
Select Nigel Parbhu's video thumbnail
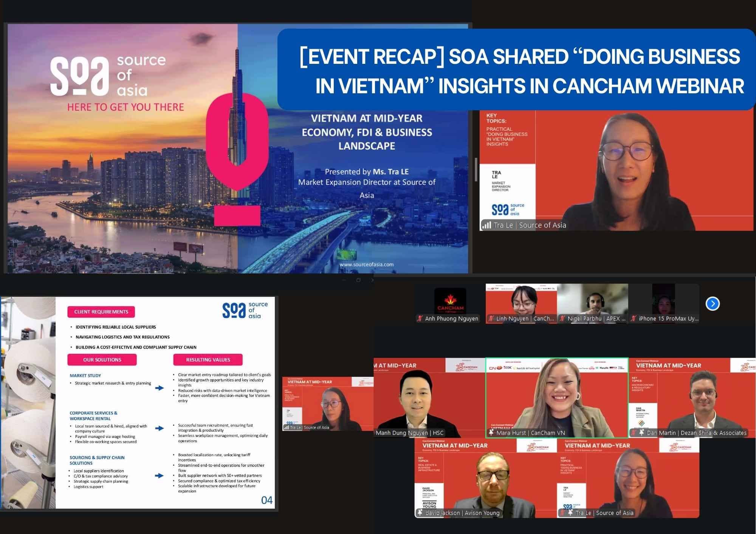pyautogui.click(x=593, y=303)
